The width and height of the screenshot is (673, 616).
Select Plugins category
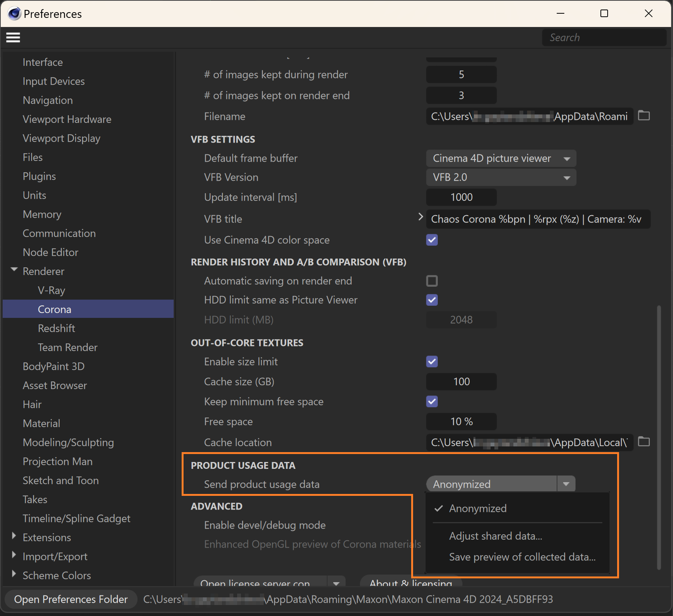coord(39,176)
